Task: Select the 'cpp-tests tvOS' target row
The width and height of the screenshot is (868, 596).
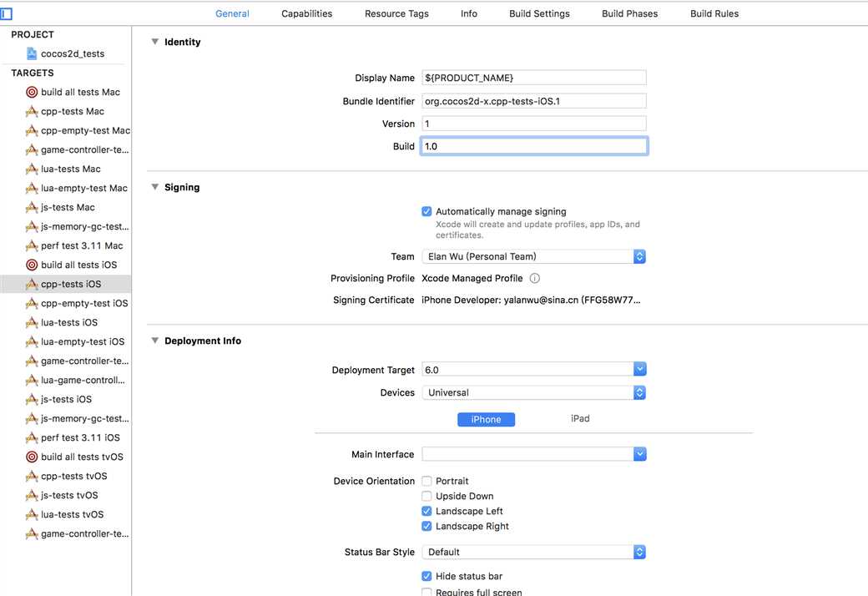Action: pos(65,477)
